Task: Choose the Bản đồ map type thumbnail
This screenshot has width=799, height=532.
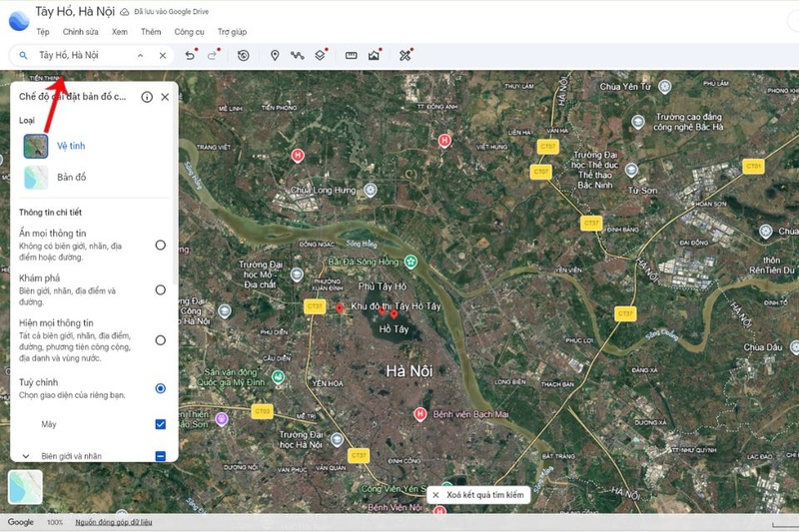Action: pos(36,177)
